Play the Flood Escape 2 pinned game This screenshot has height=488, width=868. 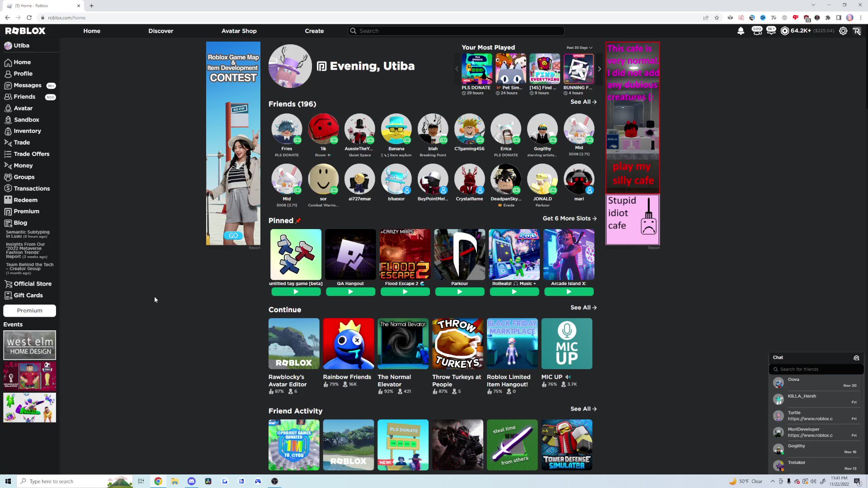[405, 292]
